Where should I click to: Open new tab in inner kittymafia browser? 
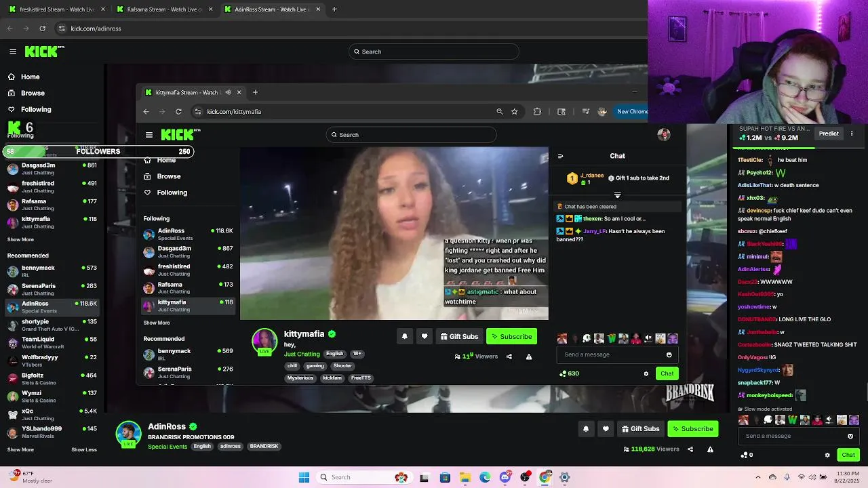coord(255,92)
